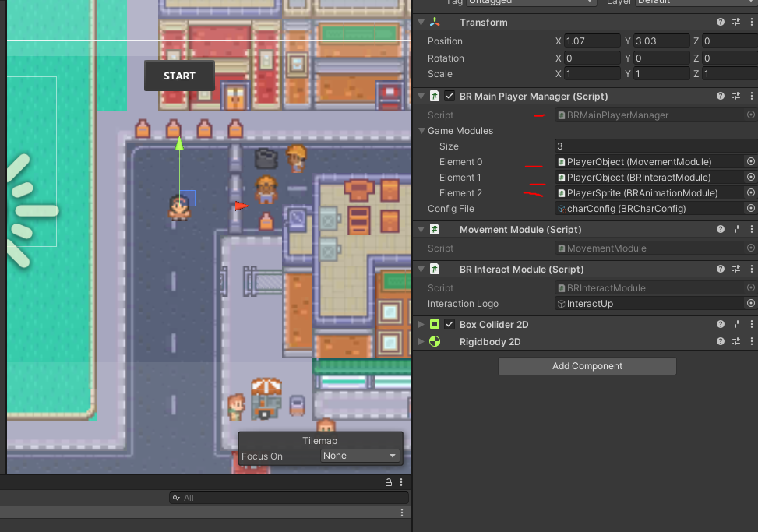Toggle BR Main Player Manager enabled checkbox
Screen dimensions: 758x532
pyautogui.click(x=450, y=96)
